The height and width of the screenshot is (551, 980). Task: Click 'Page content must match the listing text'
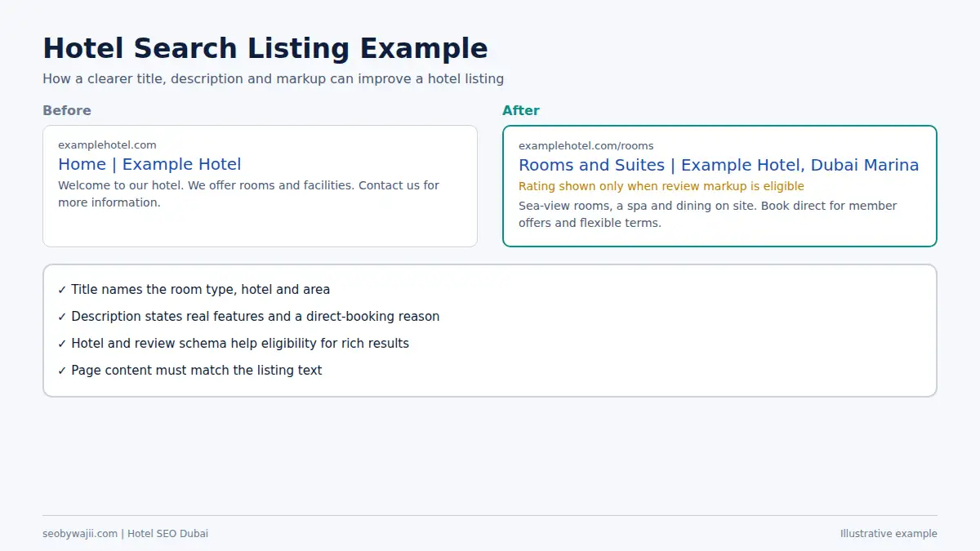(190, 371)
